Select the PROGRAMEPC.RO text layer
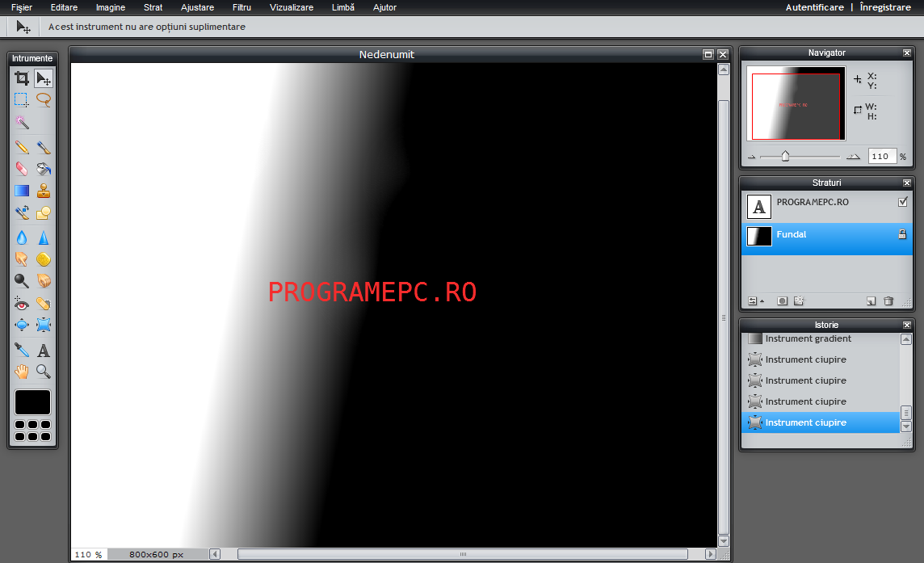 [827, 207]
